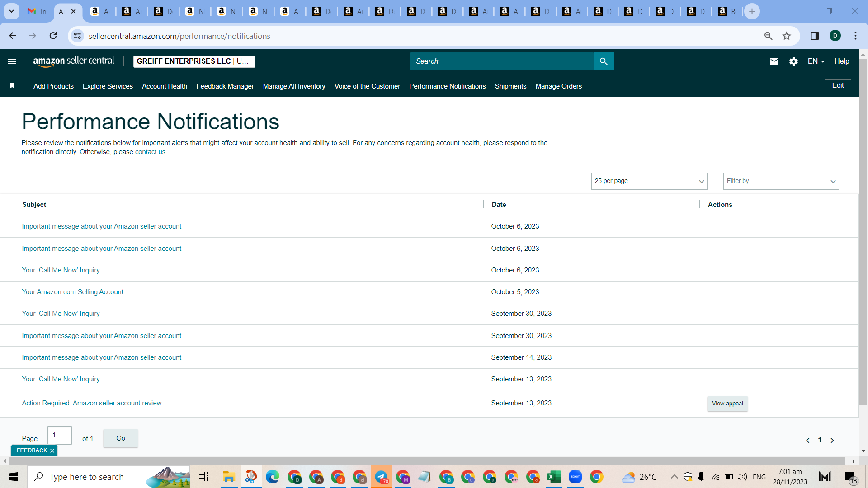Go to next page arrow
This screenshot has height=488, width=868.
[832, 441]
